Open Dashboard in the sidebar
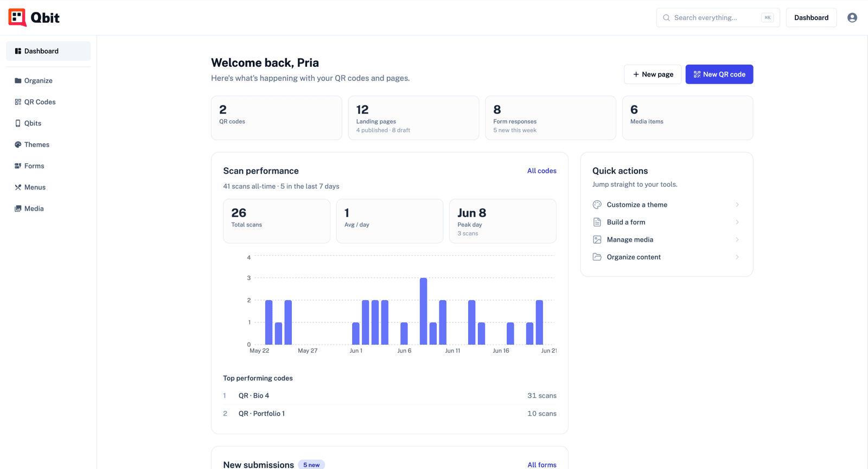 pos(48,51)
